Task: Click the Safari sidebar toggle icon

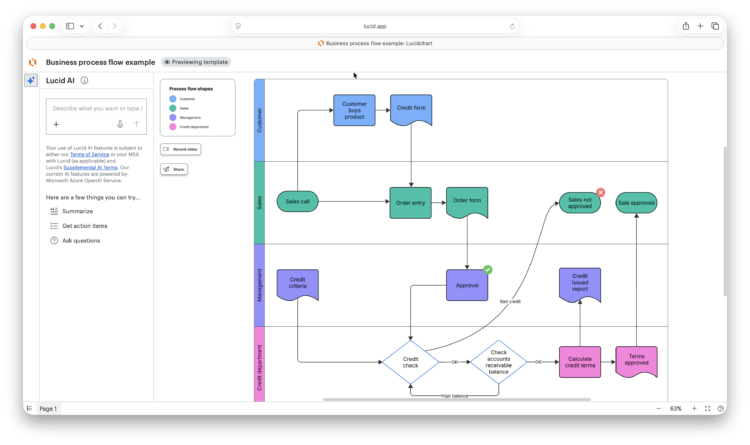Action: click(x=70, y=26)
